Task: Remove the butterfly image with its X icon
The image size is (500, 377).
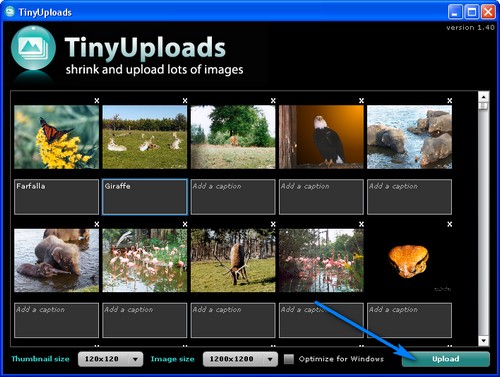Action: click(x=97, y=101)
